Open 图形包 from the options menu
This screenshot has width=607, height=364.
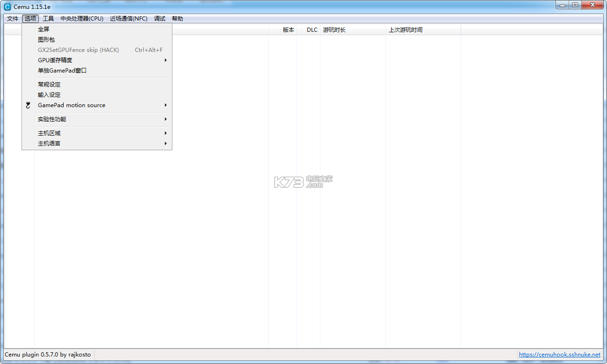coord(97,40)
